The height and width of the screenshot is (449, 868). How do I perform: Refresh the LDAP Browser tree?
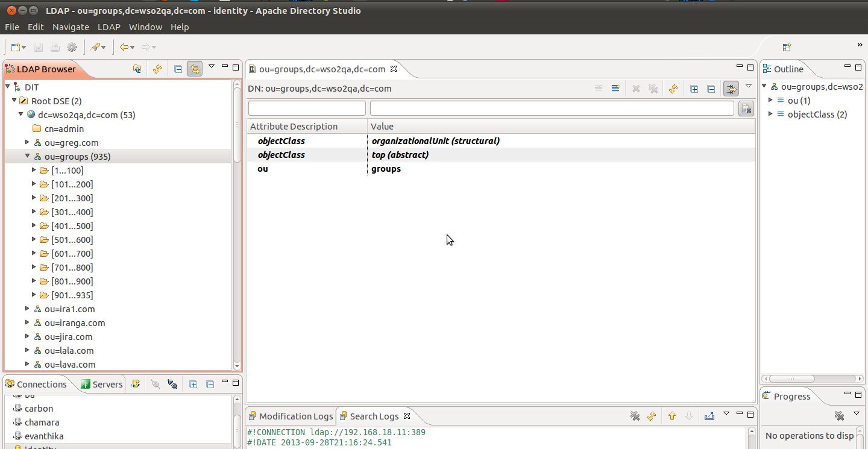157,69
